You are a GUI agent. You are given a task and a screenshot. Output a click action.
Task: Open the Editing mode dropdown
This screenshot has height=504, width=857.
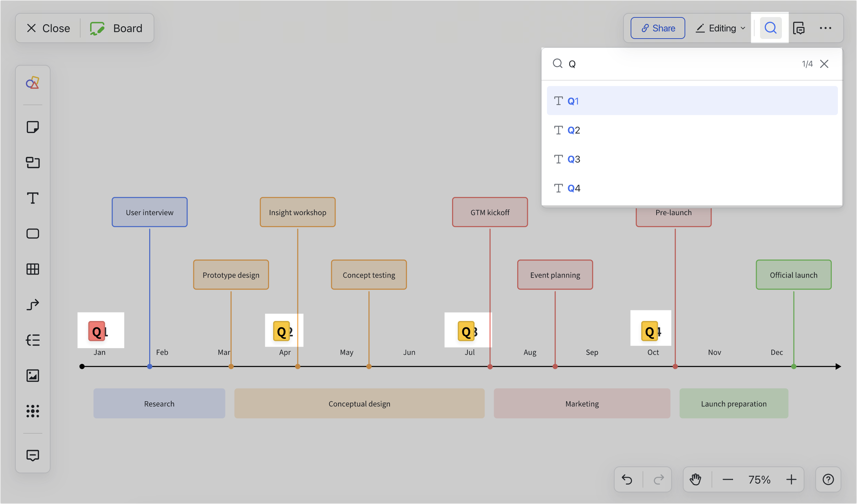pyautogui.click(x=721, y=28)
